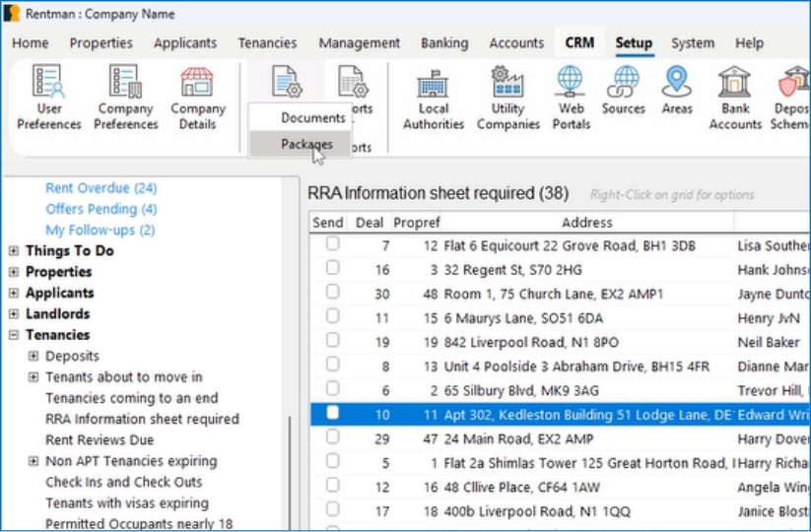This screenshot has width=811, height=532.
Task: Click the document settings icon above Documents
Action: 287,81
